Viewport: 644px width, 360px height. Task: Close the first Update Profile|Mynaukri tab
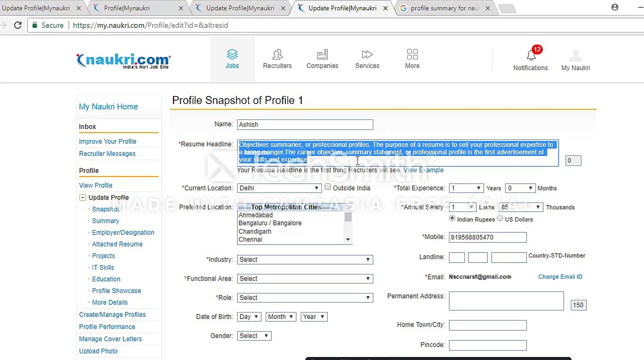pos(79,8)
